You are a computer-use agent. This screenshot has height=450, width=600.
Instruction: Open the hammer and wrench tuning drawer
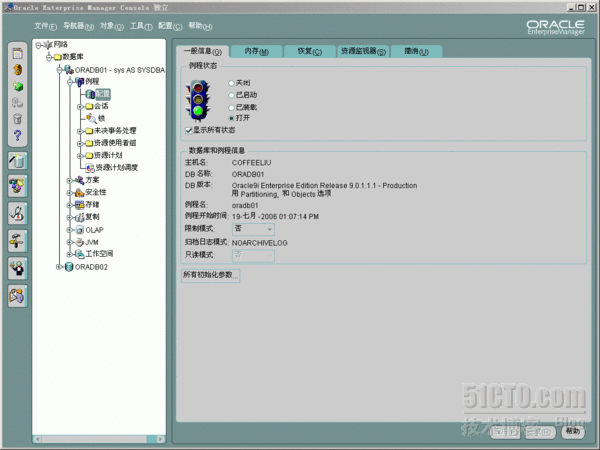tap(18, 241)
